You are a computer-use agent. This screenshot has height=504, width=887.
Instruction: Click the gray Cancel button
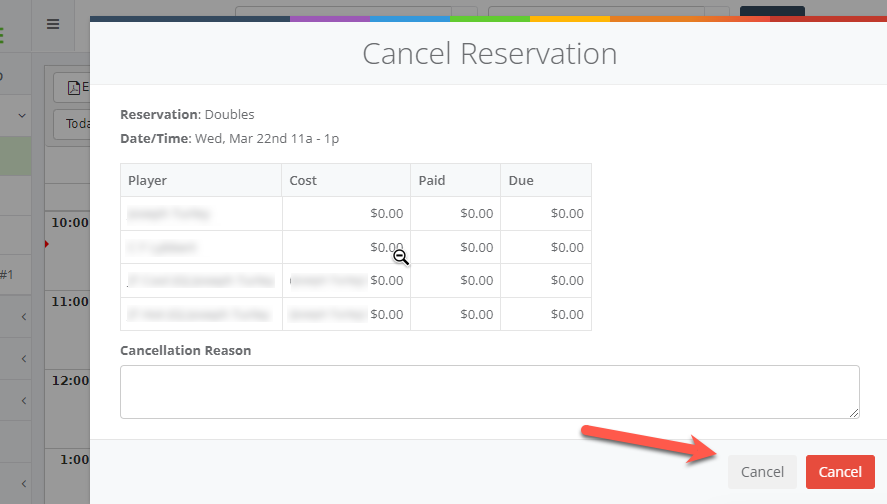pyautogui.click(x=762, y=472)
